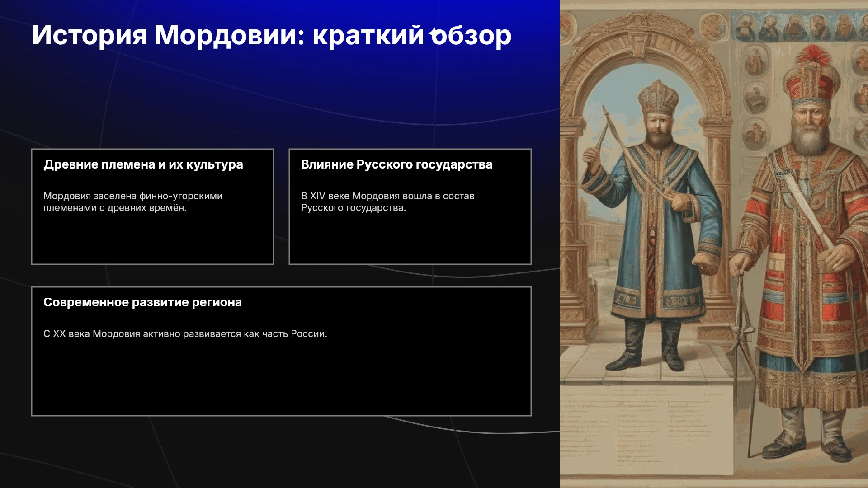Click the paragraph starting "В XIV веке Мордовия"
The height and width of the screenshot is (488, 868).
pyautogui.click(x=388, y=202)
